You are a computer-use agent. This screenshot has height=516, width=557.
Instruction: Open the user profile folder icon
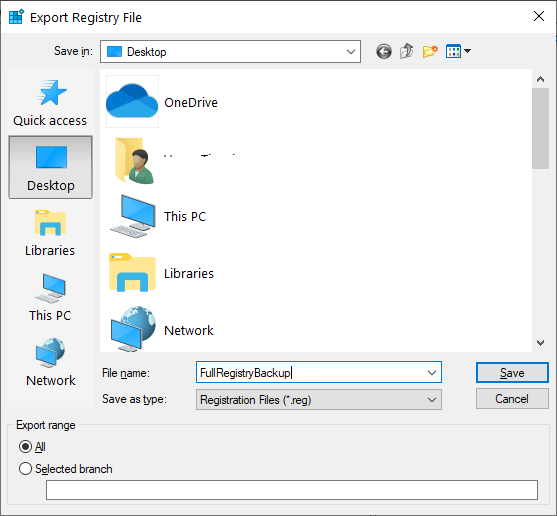click(x=134, y=161)
